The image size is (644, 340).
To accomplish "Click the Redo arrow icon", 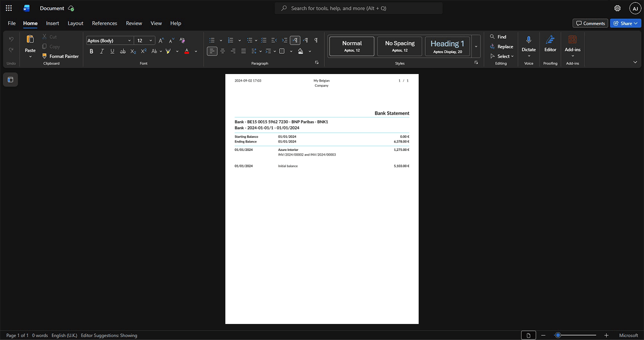I will tap(11, 50).
